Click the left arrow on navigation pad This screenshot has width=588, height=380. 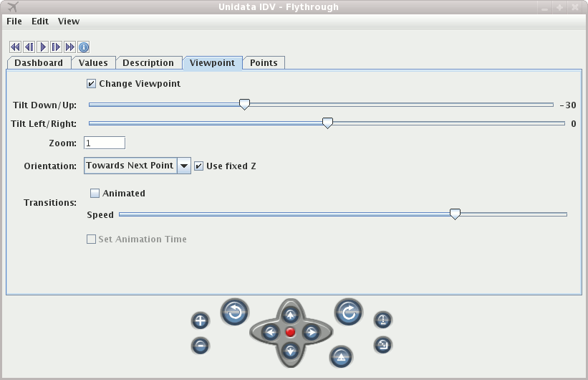(270, 332)
